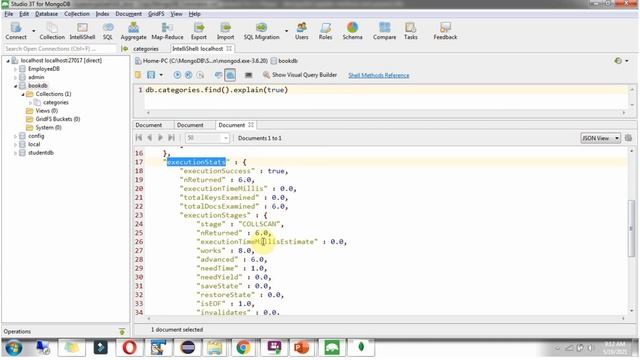Open the SQL query tool

click(x=108, y=31)
